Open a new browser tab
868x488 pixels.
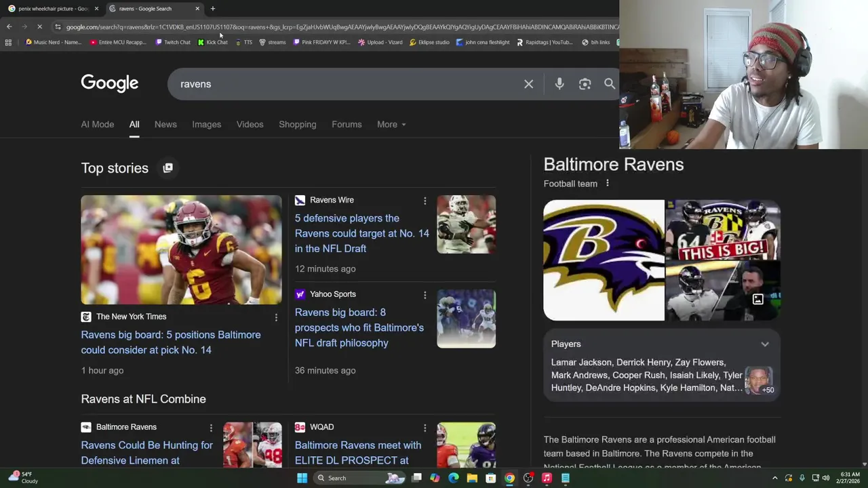pos(212,9)
